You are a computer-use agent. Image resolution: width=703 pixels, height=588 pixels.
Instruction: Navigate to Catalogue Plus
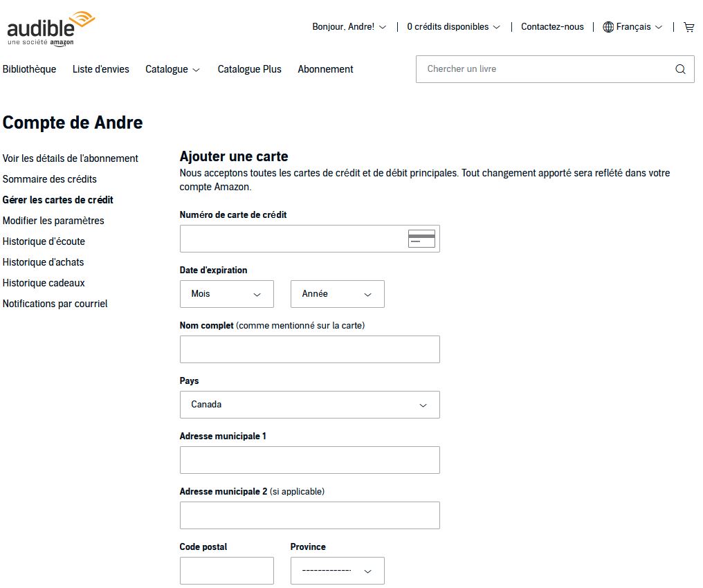point(249,69)
